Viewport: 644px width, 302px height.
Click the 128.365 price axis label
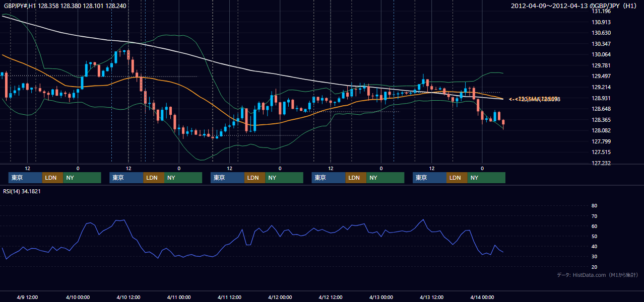[x=601, y=120]
